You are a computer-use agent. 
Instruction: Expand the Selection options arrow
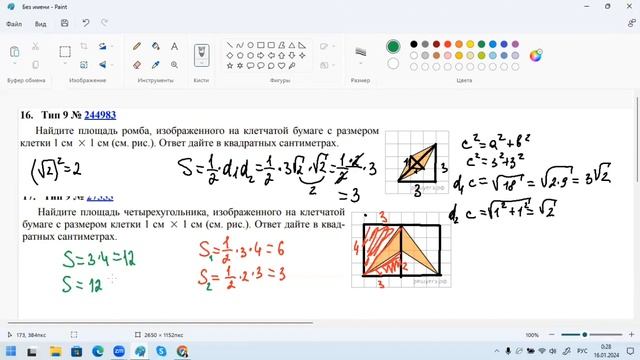pos(65,64)
